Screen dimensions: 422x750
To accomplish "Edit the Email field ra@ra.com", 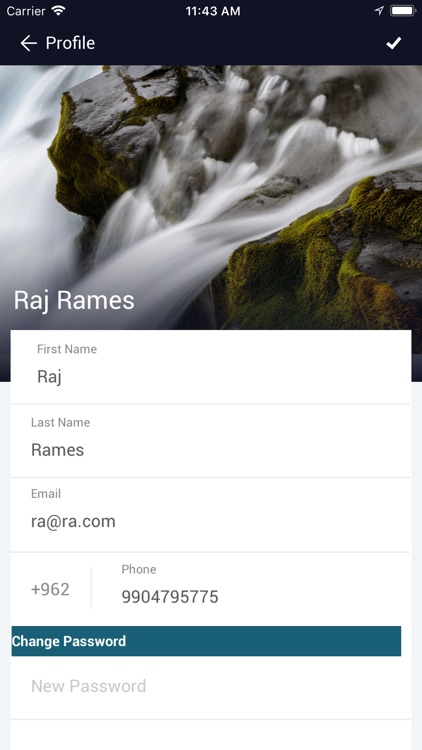I will pos(211,514).
